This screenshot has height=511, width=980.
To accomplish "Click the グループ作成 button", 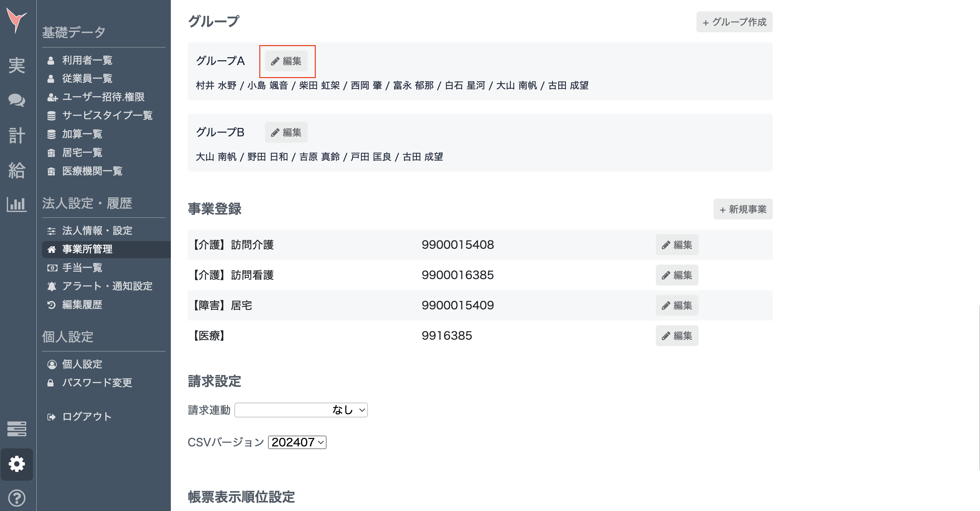I will (x=734, y=22).
